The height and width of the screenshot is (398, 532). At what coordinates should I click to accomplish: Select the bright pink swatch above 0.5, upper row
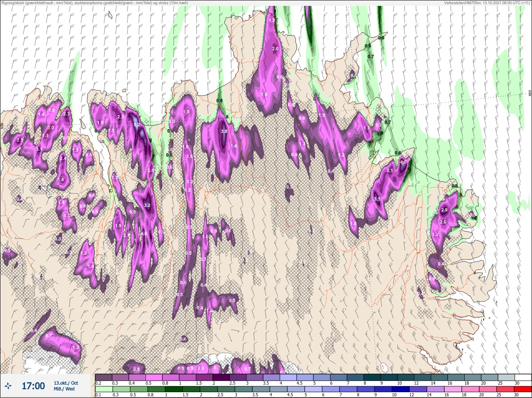[x=154, y=377]
